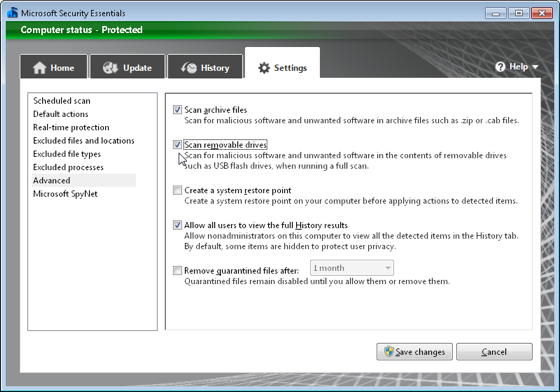
Task: Click the house icon on Home tab
Action: (40, 67)
